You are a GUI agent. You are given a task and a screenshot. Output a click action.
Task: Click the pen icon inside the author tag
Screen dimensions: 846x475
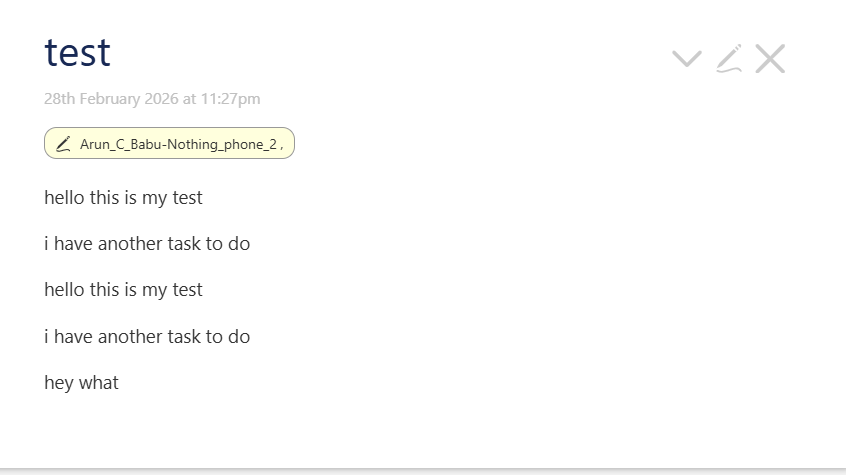[x=63, y=144]
